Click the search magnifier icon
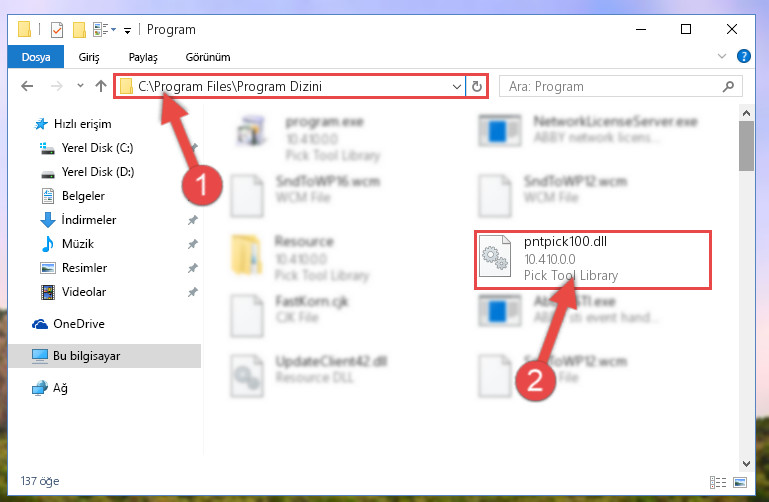 point(728,87)
